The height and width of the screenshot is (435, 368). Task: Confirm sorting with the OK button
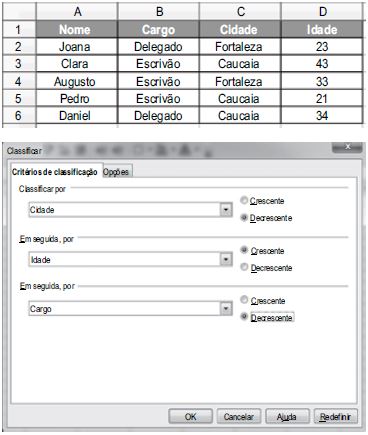click(191, 417)
